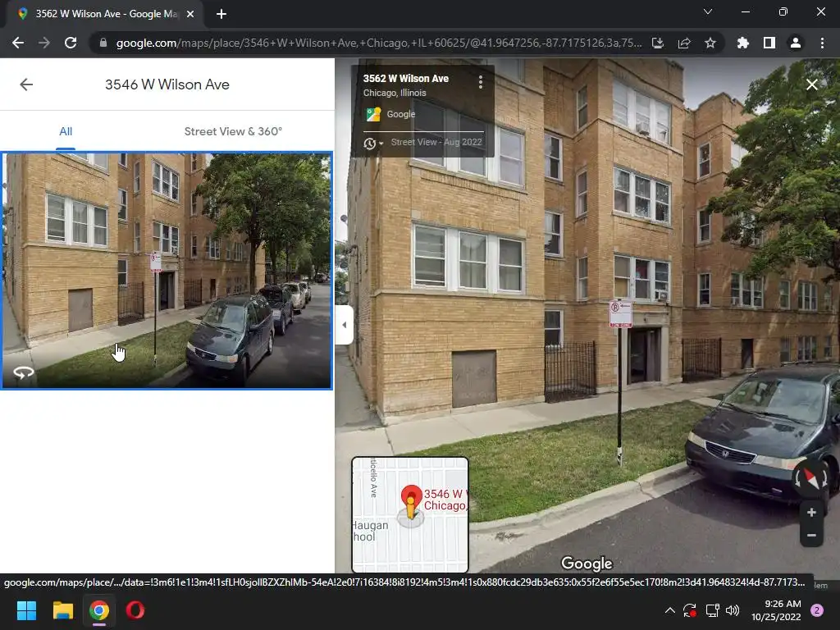Screen dimensions: 840x630
Task: Collapse the side panel arrow
Action: click(344, 325)
